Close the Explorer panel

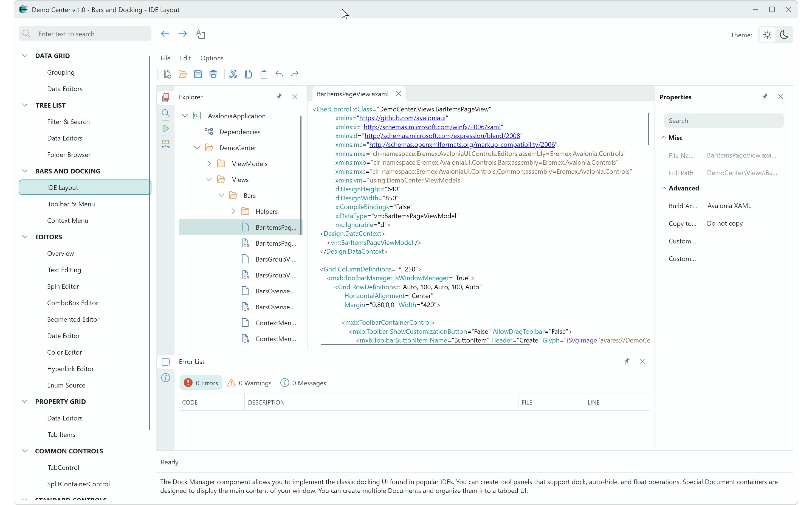(295, 97)
